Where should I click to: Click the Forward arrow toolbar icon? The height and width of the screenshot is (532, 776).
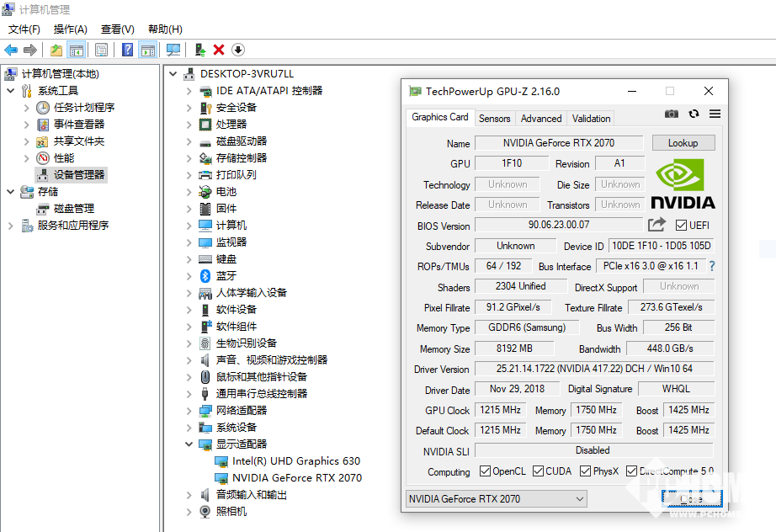tap(30, 50)
